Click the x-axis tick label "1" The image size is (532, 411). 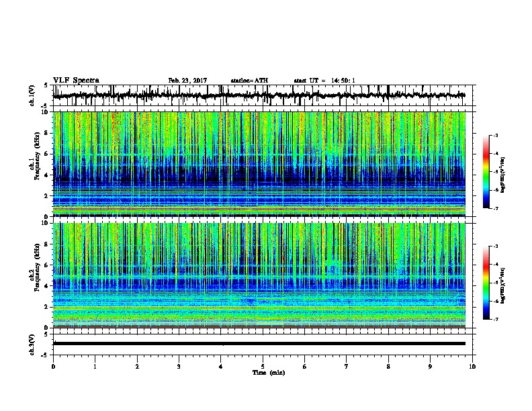95,367
